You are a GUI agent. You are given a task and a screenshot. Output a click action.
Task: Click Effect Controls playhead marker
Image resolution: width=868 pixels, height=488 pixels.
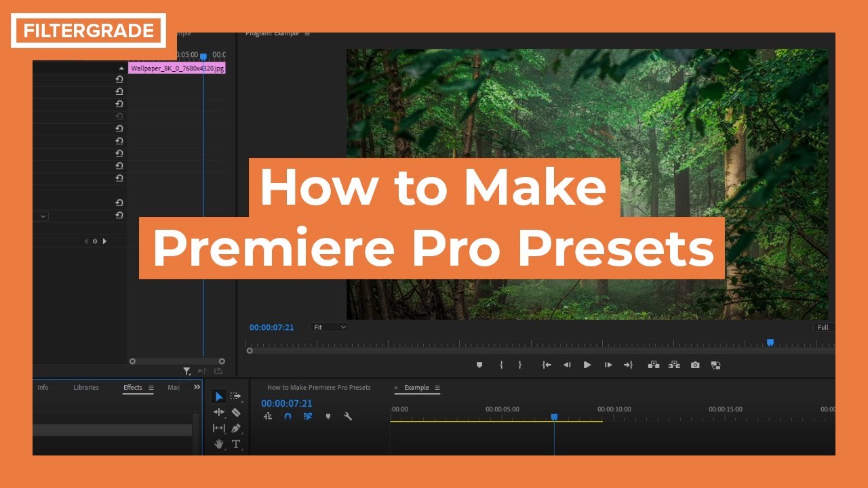click(203, 57)
